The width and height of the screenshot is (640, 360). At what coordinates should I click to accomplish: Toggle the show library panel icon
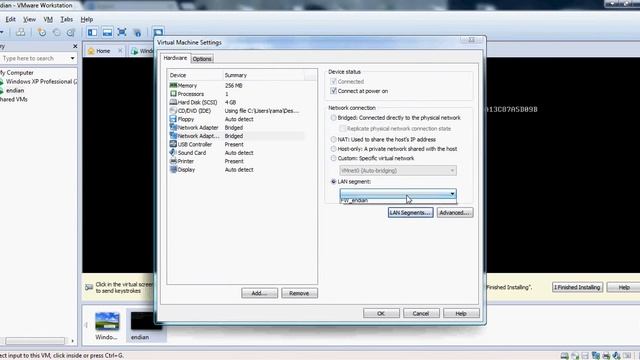pyautogui.click(x=92, y=32)
